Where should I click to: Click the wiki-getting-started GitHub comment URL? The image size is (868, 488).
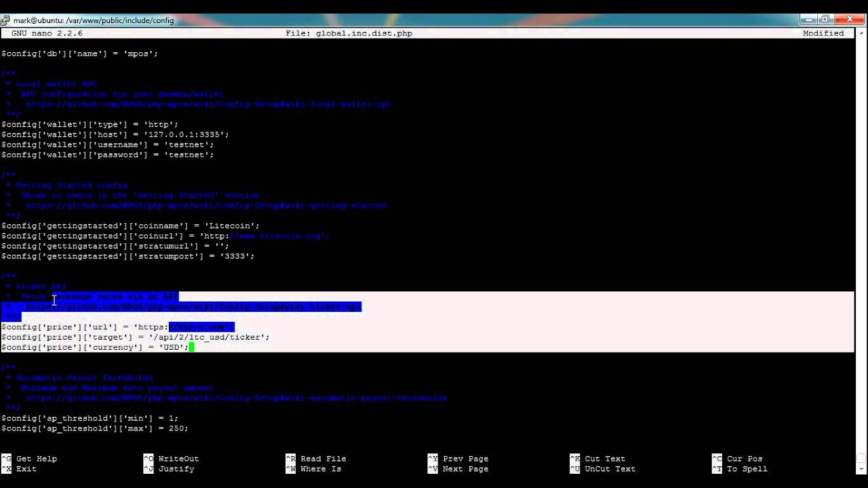(206, 205)
